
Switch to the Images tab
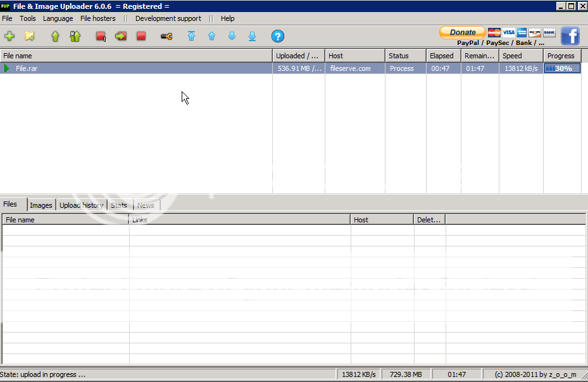tap(41, 205)
